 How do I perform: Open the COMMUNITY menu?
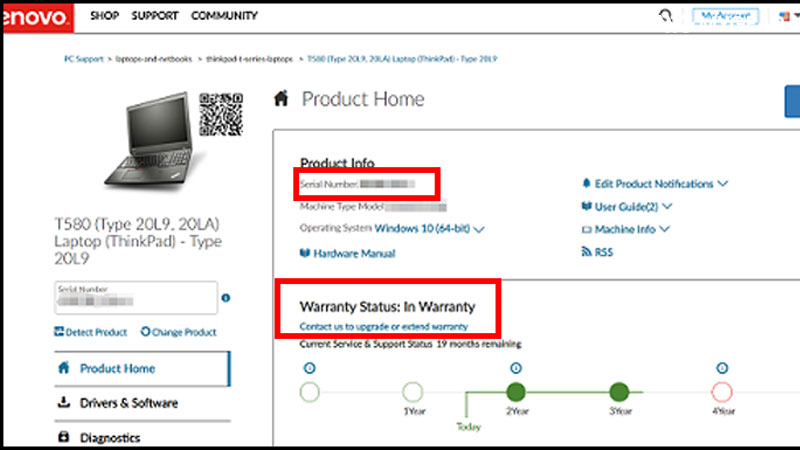[x=224, y=16]
